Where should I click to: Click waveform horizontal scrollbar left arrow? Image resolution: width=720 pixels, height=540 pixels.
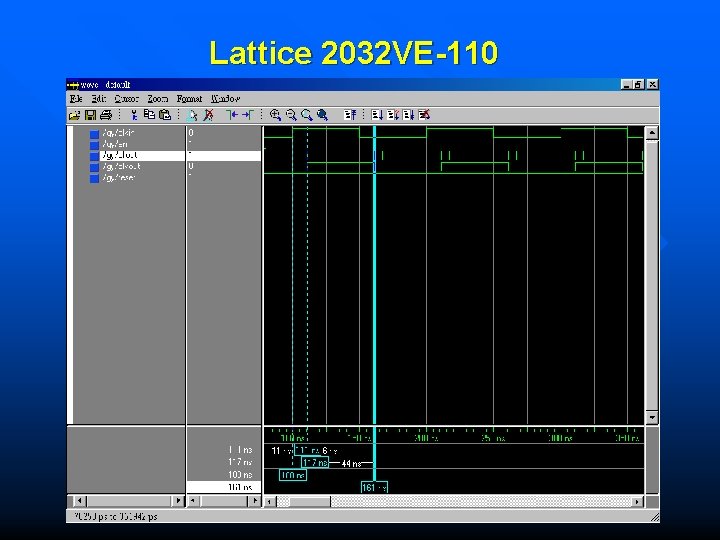tap(270, 501)
